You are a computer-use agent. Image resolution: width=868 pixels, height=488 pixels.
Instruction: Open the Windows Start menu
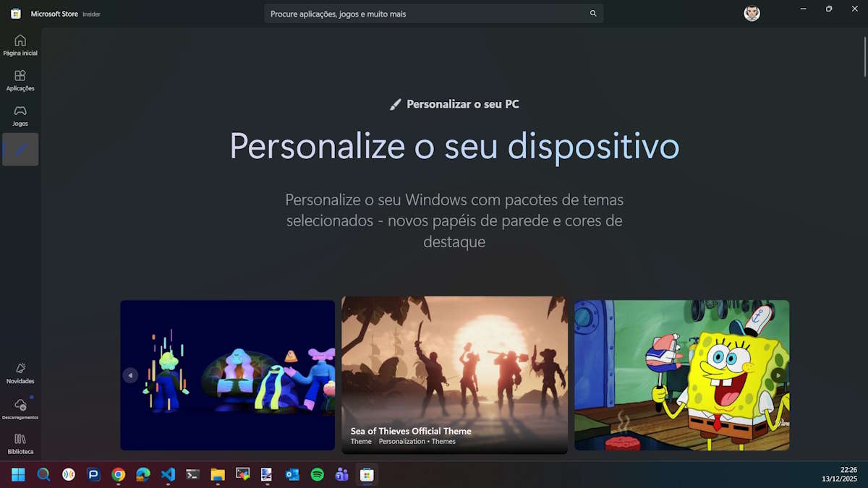pos(16,475)
